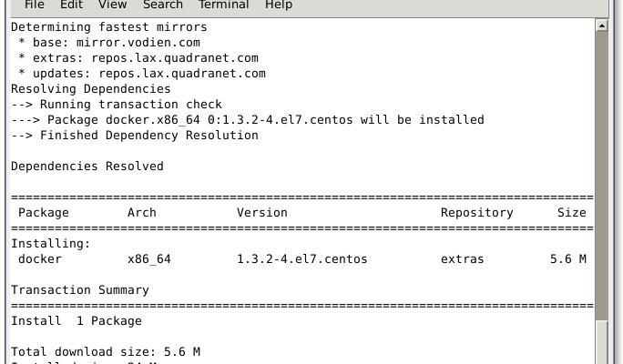623x364 pixels.
Task: Open the Search menu
Action: click(x=163, y=5)
